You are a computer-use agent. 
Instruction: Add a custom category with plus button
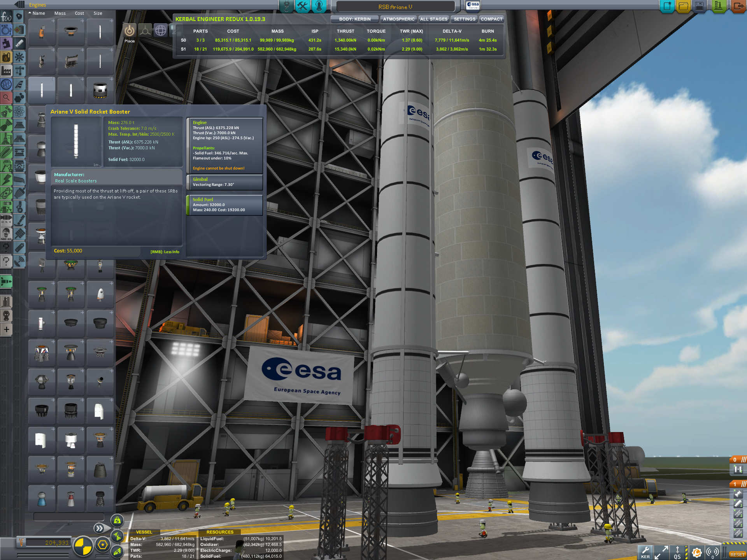point(6,329)
